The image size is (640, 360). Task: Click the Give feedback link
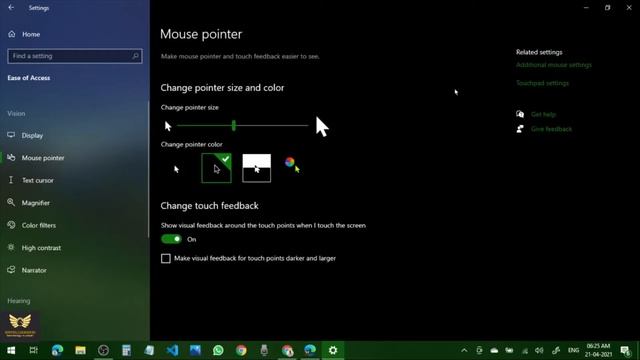tap(551, 129)
